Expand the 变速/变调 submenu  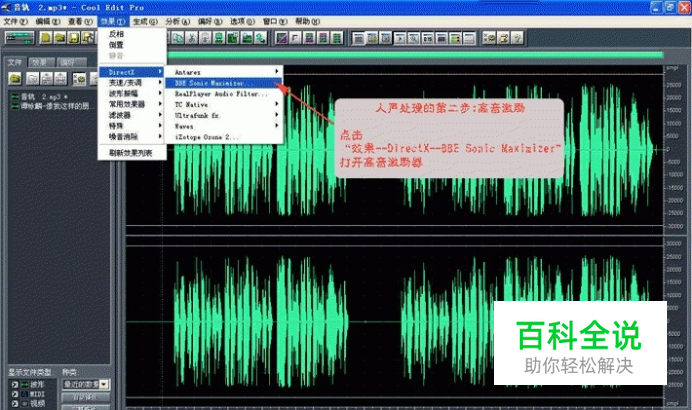click(132, 83)
